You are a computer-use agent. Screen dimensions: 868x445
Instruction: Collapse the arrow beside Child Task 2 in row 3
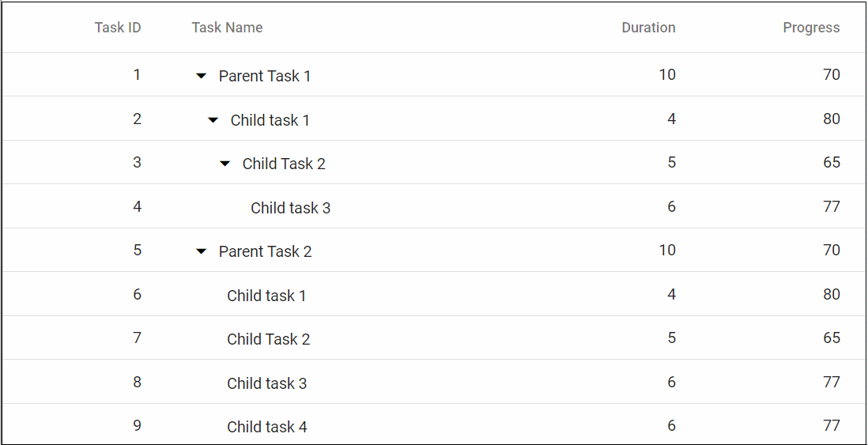coord(225,164)
